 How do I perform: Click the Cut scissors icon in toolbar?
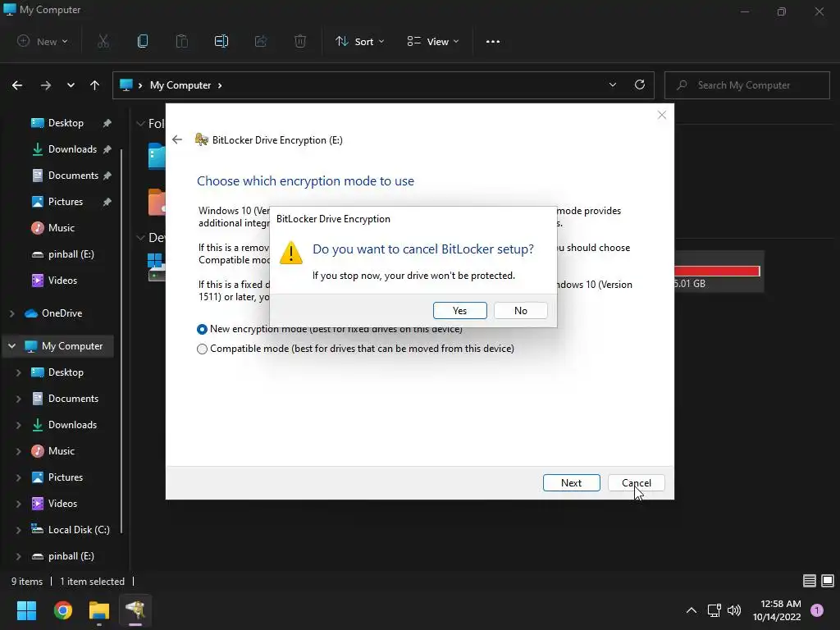tap(103, 41)
